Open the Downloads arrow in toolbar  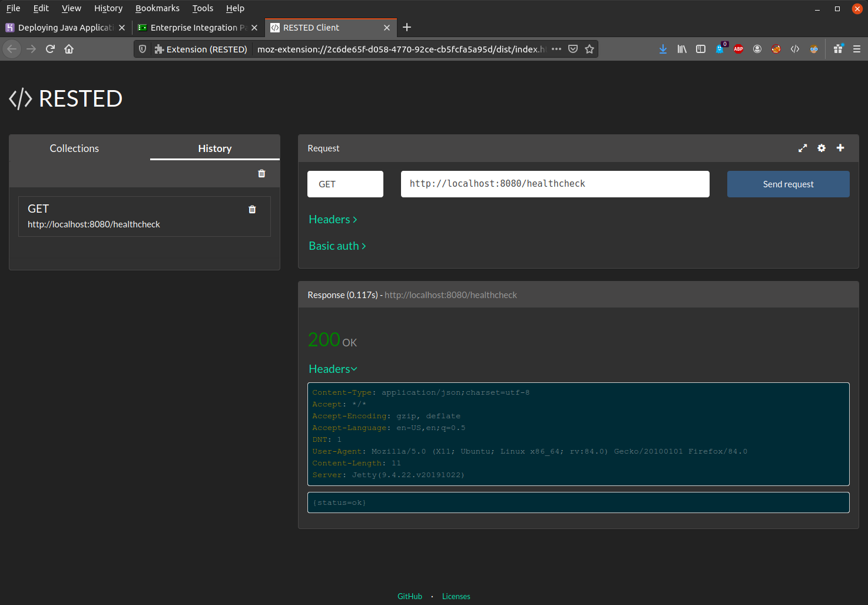click(663, 49)
